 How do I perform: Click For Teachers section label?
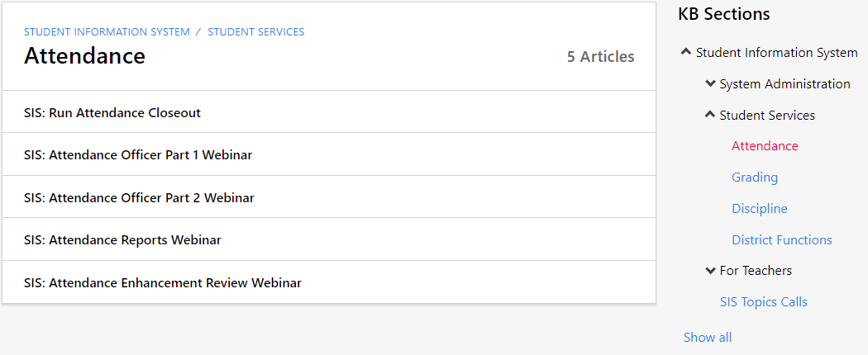tap(756, 271)
